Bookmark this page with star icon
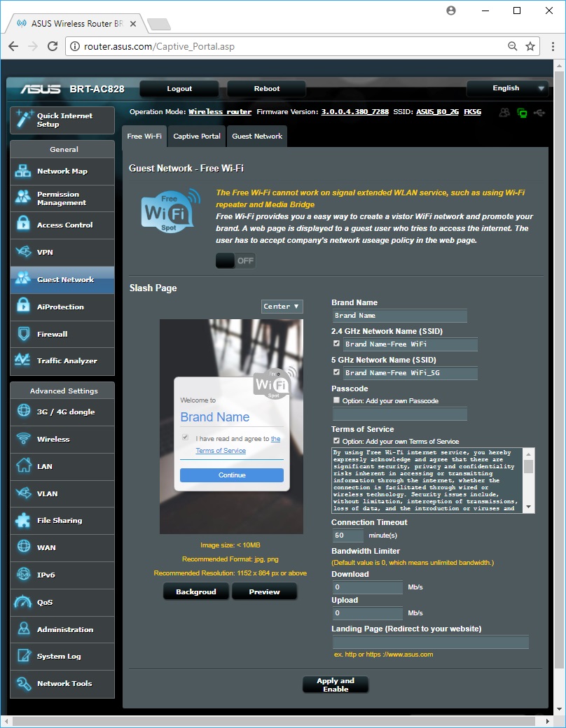Screen dimensions: 566x728 [x=530, y=47]
